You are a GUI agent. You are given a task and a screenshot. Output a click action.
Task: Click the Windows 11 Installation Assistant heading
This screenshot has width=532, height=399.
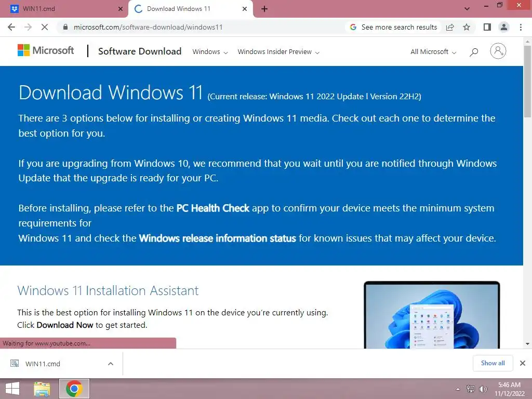pos(108,291)
